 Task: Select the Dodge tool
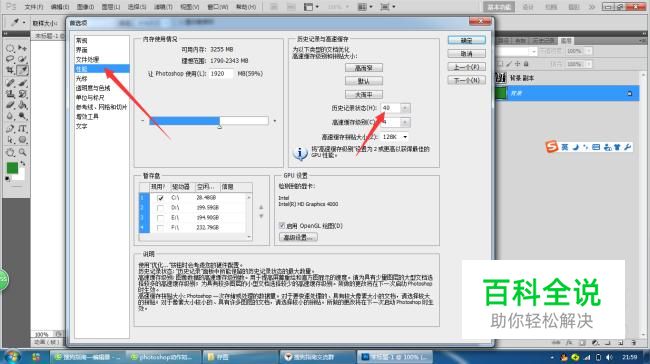coord(22,116)
